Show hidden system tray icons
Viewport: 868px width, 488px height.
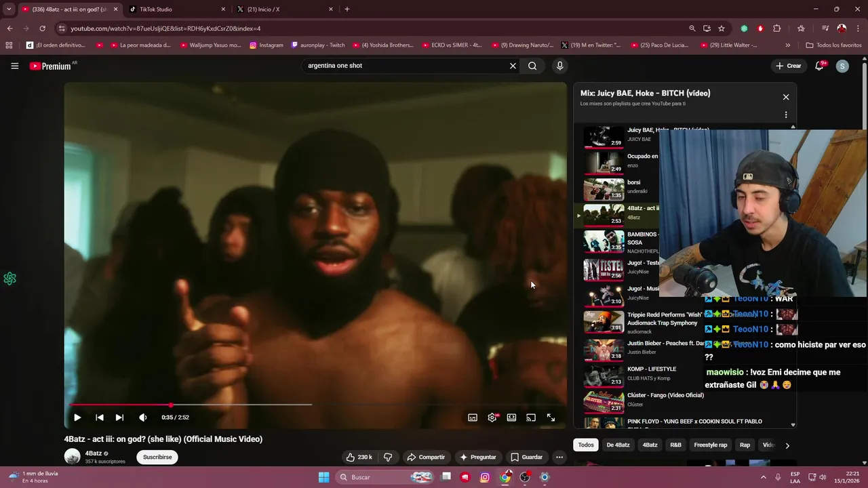pyautogui.click(x=764, y=477)
